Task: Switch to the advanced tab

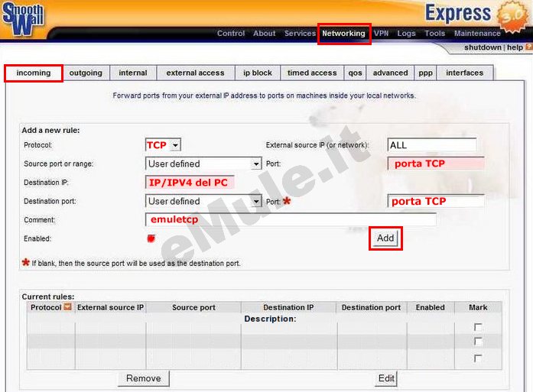Action: (390, 73)
